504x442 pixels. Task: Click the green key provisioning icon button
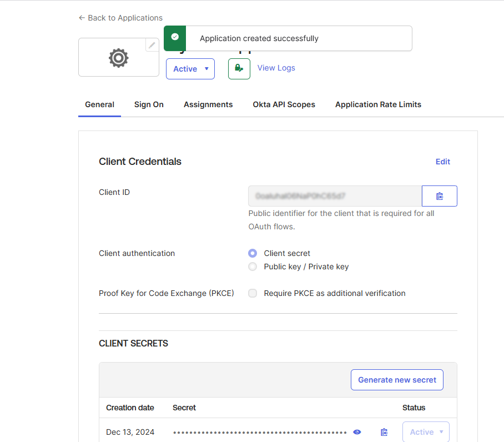click(x=239, y=68)
